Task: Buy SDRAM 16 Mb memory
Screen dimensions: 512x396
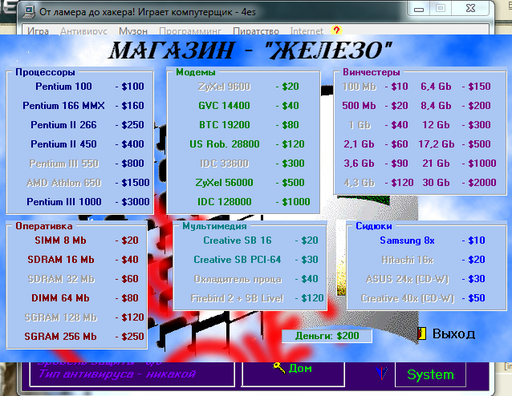Action: [61, 260]
